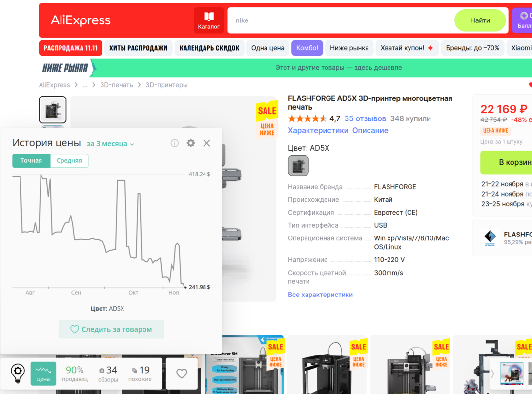
Task: Go to 3D-принтеры breadcrumb
Action: (x=166, y=85)
